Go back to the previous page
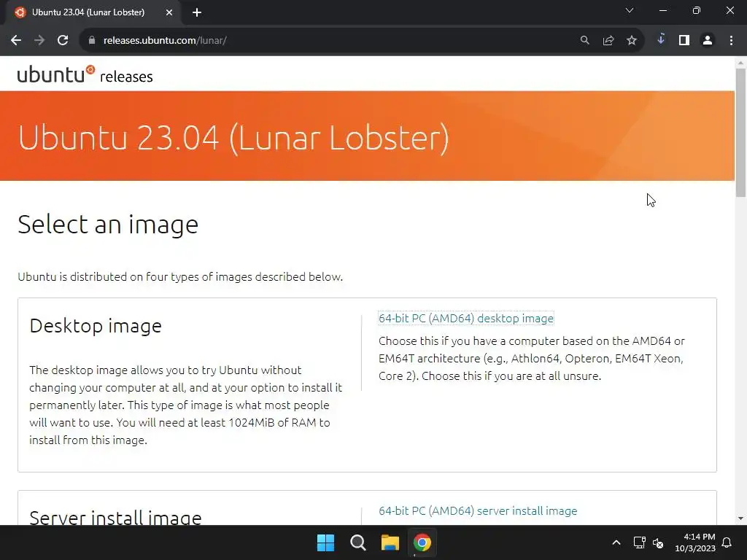This screenshot has width=747, height=560. pos(16,41)
